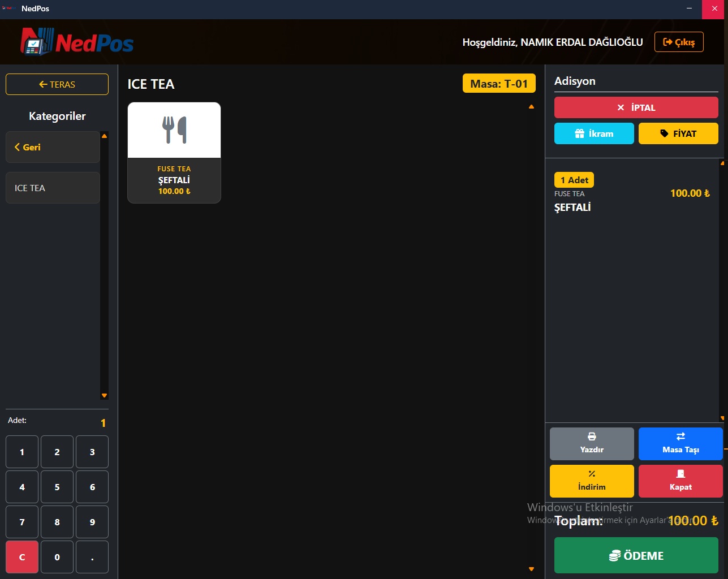Cancel the order item with İPTAL
Viewport: 728px width, 579px height.
pyautogui.click(x=636, y=107)
